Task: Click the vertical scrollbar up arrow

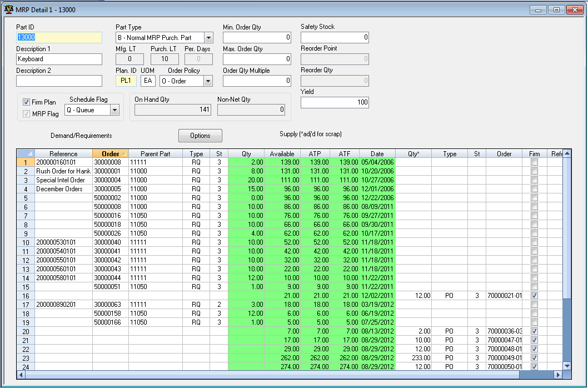Action: 567,154
